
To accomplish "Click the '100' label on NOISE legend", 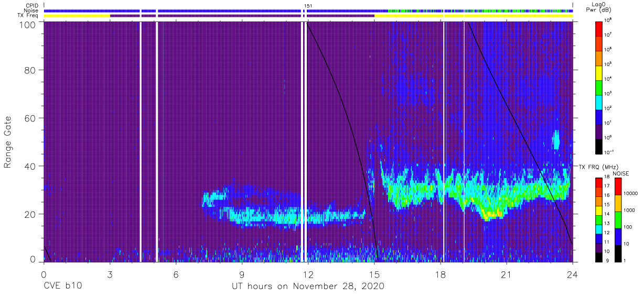I will (627, 227).
